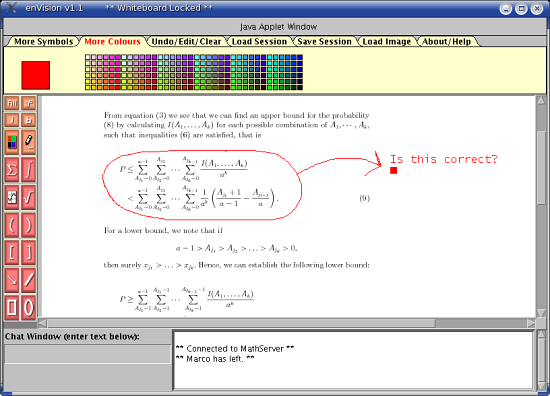Click the chat text entry field
Image resolution: width=550 pixels, height=396 pixels.
pyautogui.click(x=87, y=354)
